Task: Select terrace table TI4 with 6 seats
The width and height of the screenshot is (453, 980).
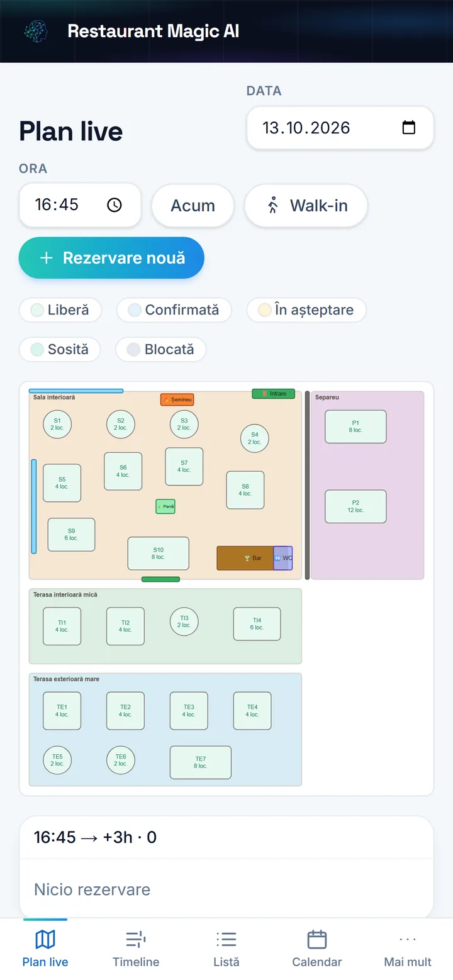Action: (x=257, y=624)
